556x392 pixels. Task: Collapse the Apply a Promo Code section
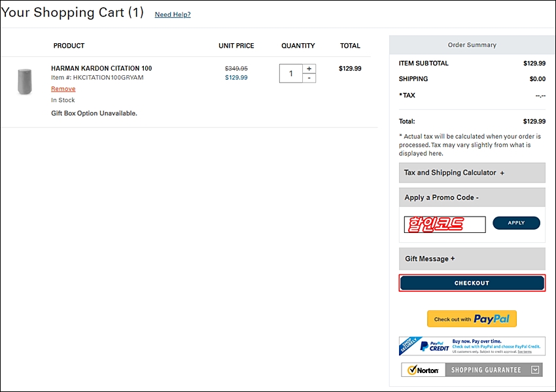tap(472, 198)
